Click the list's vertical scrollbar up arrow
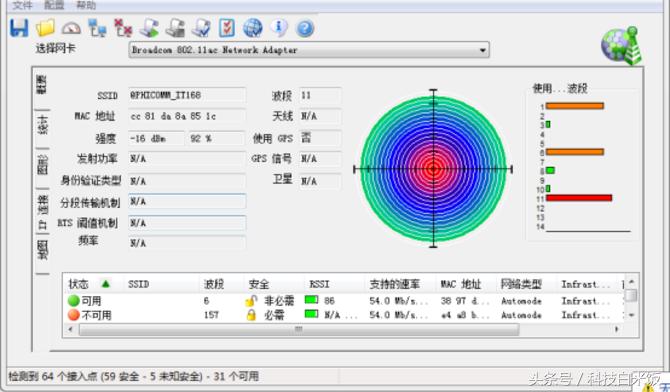This screenshot has width=670, height=392. [x=631, y=282]
